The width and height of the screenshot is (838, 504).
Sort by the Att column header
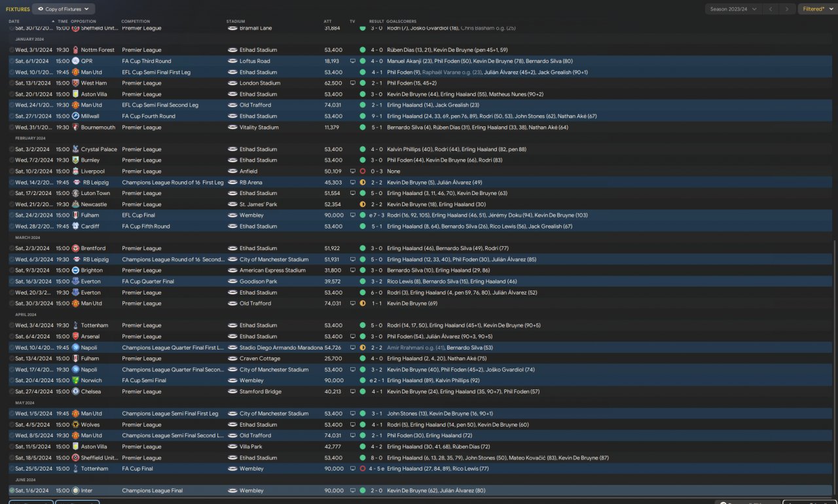[327, 21]
